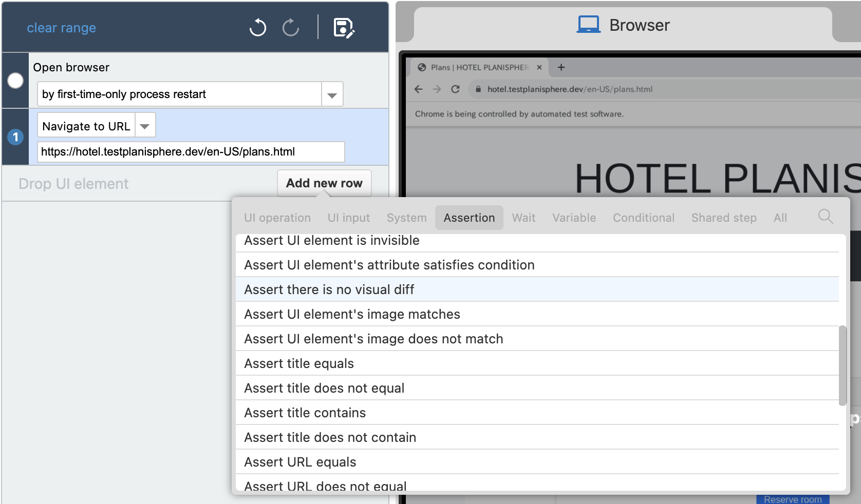Open a new Chrome tab with plus icon
This screenshot has height=504, width=861.
pos(561,67)
